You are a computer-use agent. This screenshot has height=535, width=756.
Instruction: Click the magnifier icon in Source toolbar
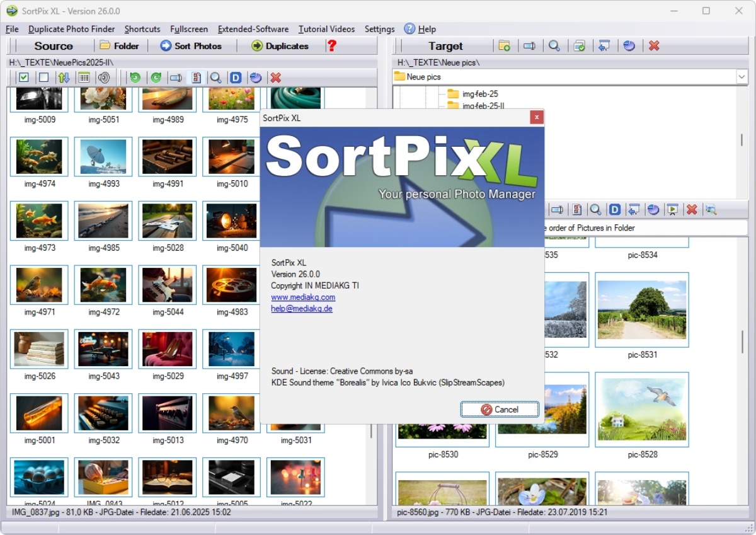(x=215, y=78)
